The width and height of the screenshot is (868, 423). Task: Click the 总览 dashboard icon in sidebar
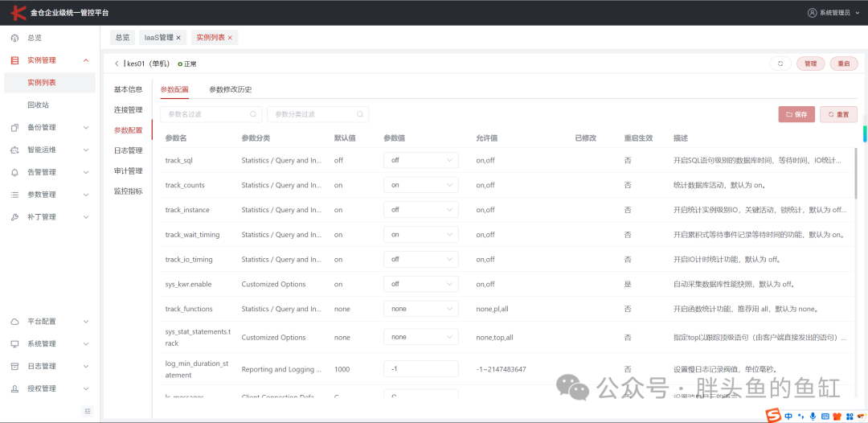pos(15,39)
